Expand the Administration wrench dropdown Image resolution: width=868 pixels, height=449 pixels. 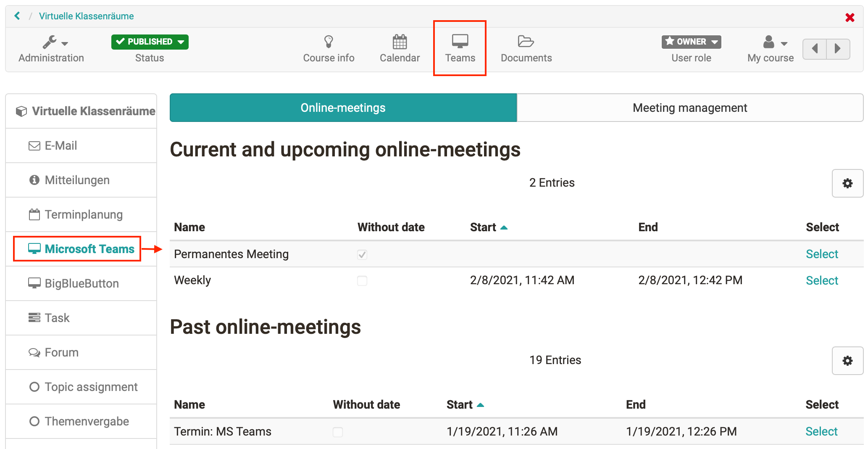[55, 42]
